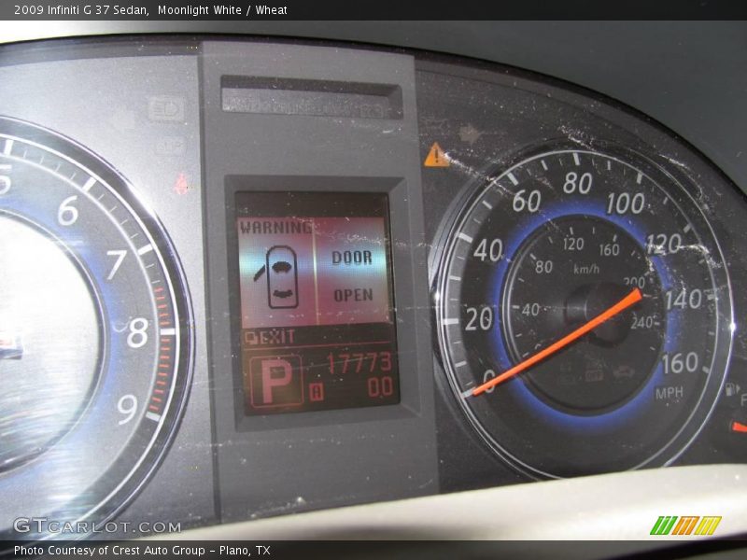The height and width of the screenshot is (560, 747).
Task: Click the 40 MPH mark on the speedometer
Action: click(488, 250)
